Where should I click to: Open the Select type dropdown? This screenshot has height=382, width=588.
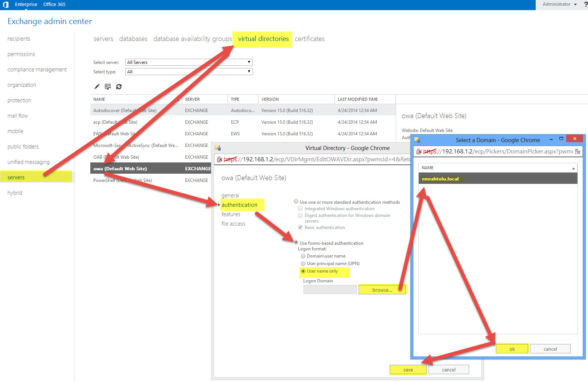pyautogui.click(x=189, y=71)
